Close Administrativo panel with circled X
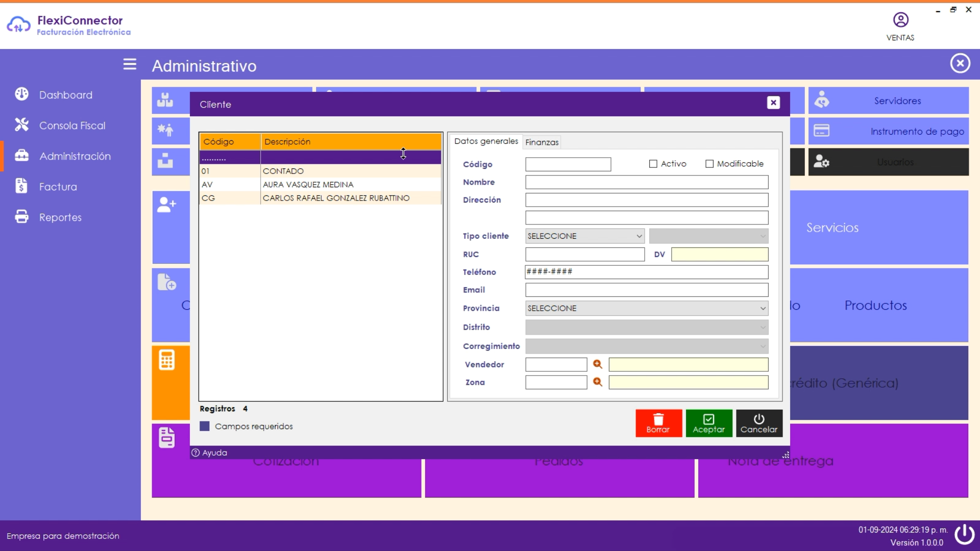Screen dimensions: 980x551 960,63
